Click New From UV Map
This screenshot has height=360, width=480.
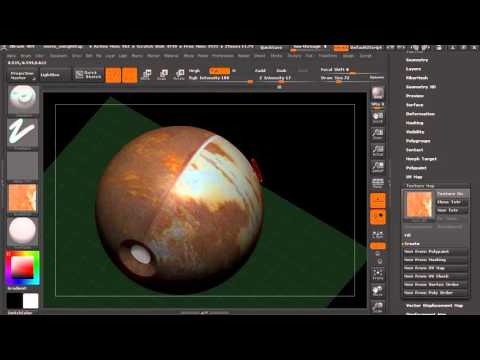click(x=435, y=268)
